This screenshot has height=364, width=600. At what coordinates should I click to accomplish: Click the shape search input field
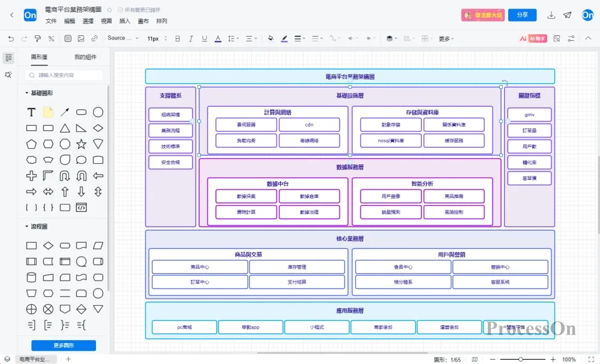64,75
